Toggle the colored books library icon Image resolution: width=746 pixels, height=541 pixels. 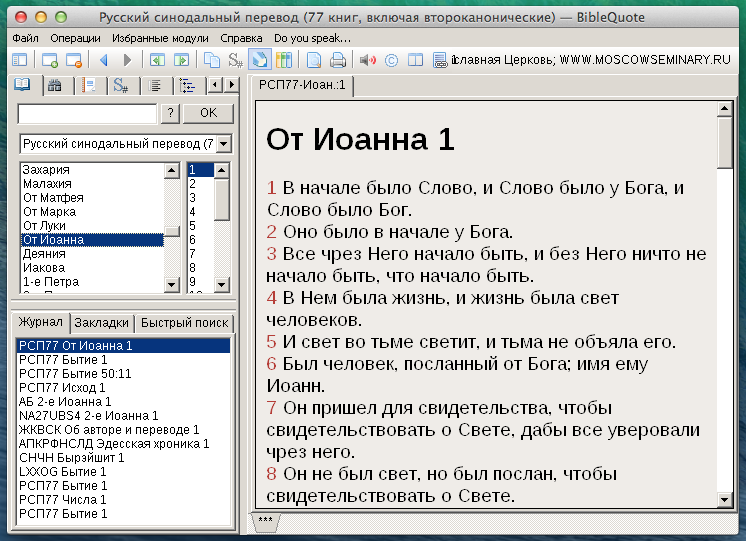284,60
